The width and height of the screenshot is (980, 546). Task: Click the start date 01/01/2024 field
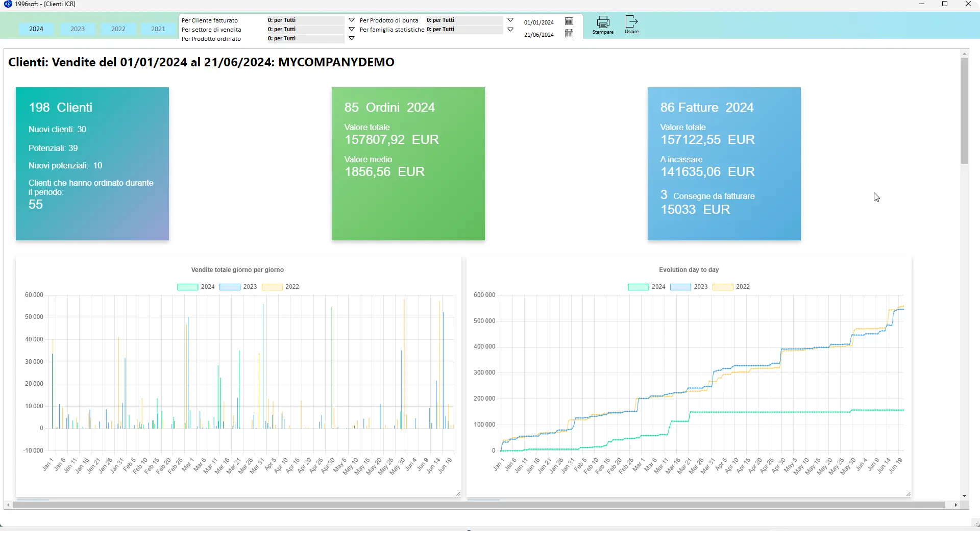pyautogui.click(x=539, y=22)
